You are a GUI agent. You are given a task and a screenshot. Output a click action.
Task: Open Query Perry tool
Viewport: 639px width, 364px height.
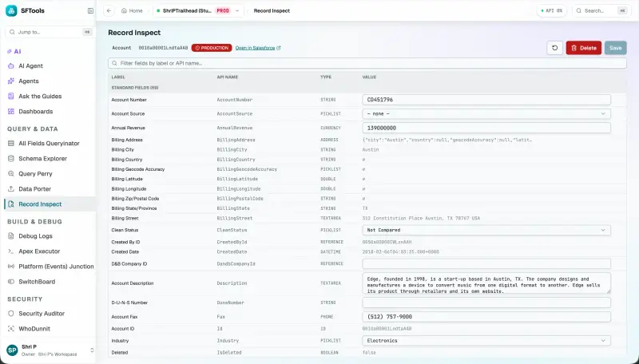[x=35, y=173]
